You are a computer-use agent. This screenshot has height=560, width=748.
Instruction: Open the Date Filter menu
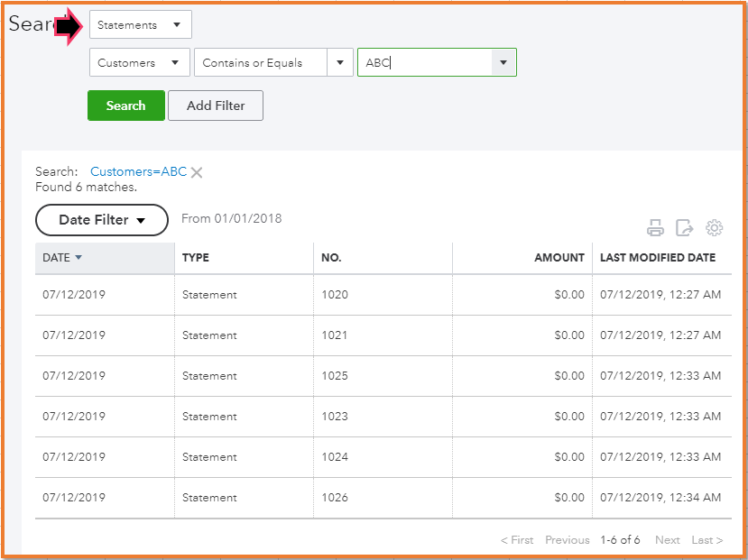pyautogui.click(x=102, y=220)
